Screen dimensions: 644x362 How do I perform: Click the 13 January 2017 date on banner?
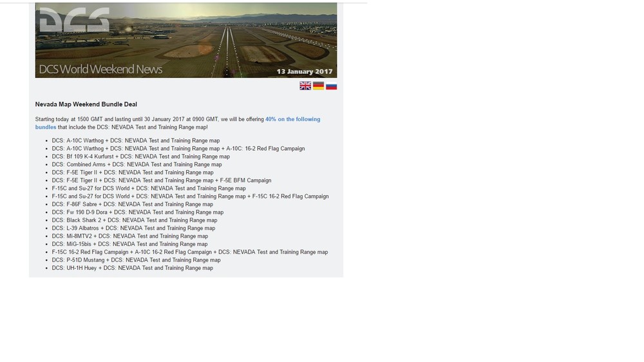[x=305, y=71]
